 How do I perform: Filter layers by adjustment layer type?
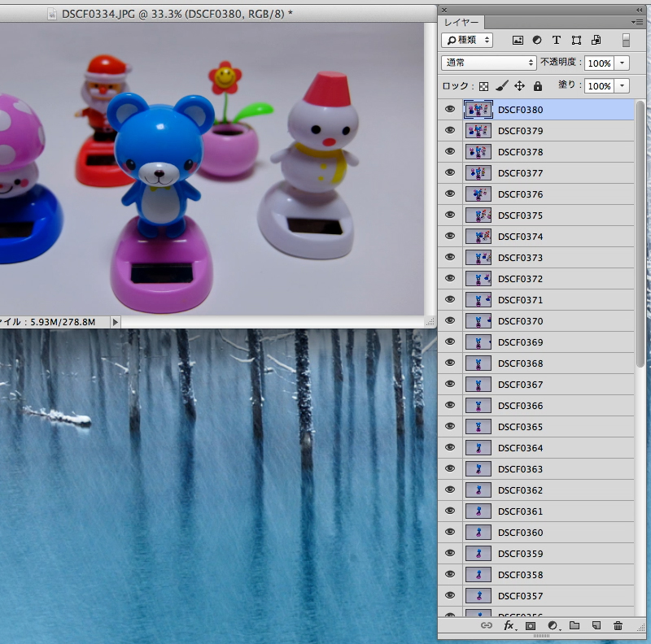[x=537, y=40]
